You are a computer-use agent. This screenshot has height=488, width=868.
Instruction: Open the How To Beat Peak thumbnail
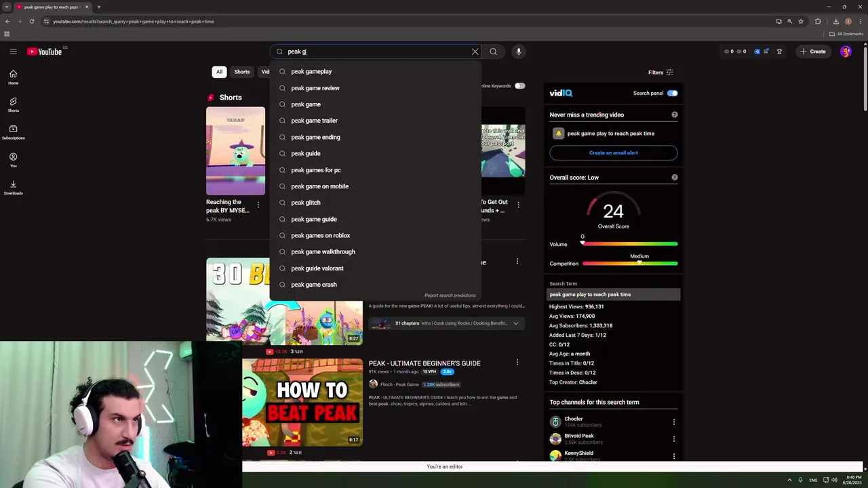[302, 402]
